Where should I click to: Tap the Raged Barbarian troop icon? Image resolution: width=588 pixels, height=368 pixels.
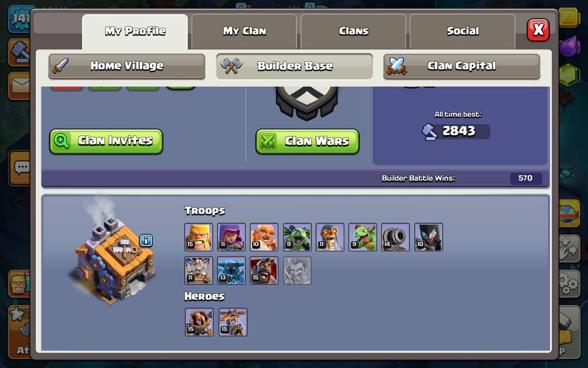198,237
